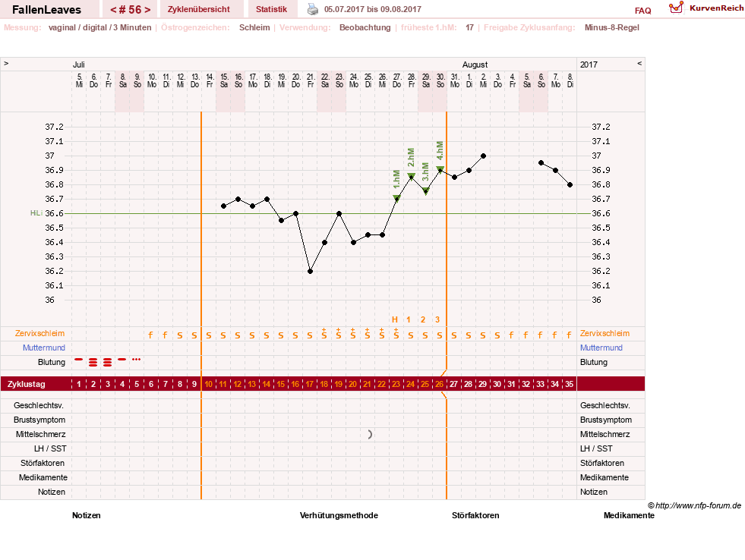Screen dimensions: 745x560
Task: Select cycle day 1 in the Zyklustag row
Action: tap(79, 384)
